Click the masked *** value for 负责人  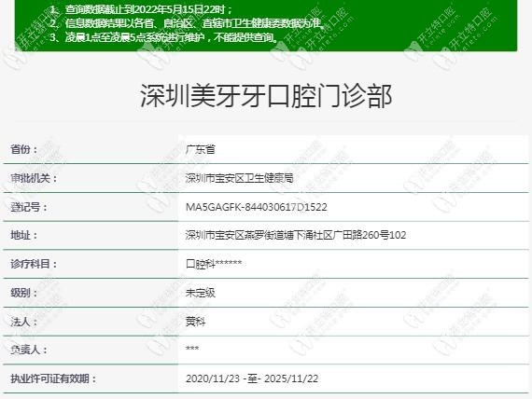[192, 349]
